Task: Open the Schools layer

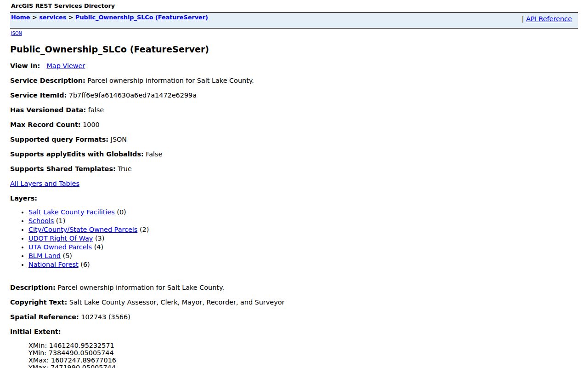Action: 41,221
